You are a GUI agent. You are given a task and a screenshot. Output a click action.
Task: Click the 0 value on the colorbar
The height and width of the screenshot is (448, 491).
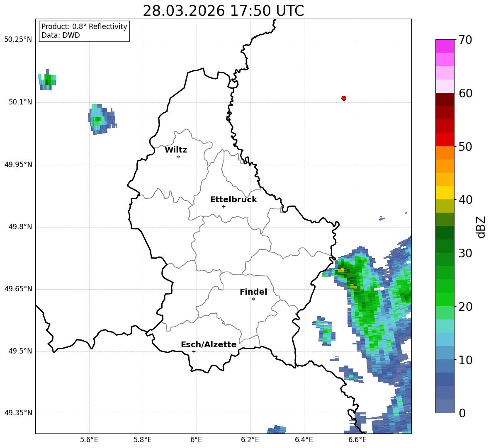462,413
